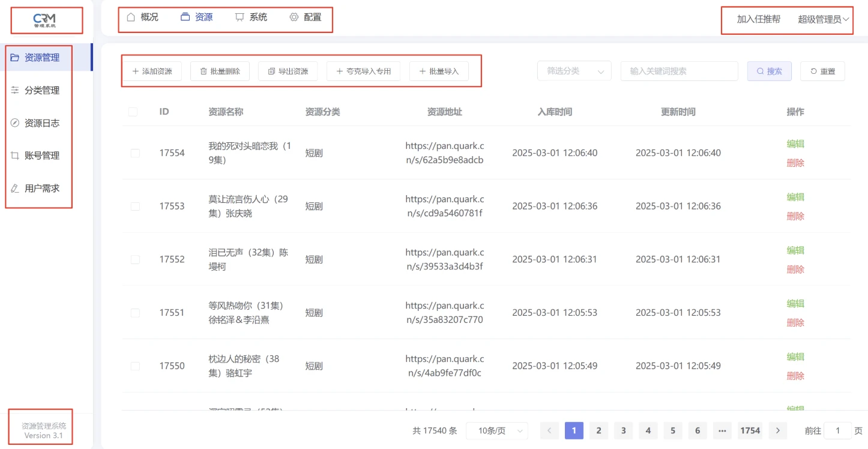Open 分类管理 from the sidebar icon

click(14, 90)
